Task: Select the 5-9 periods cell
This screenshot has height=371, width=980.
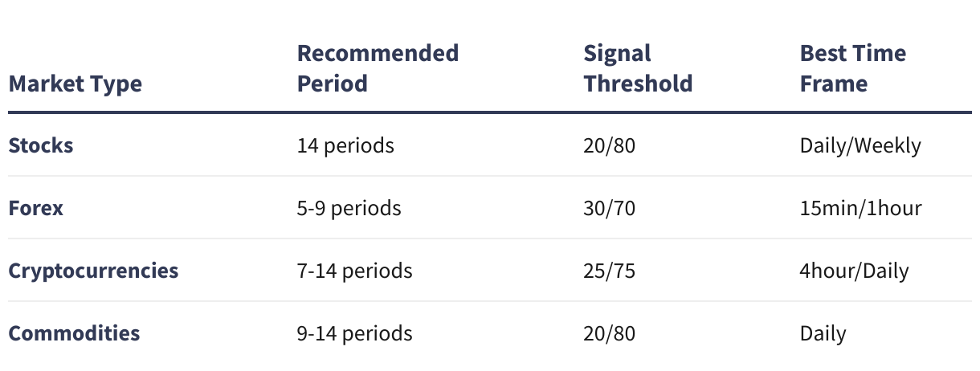Action: (349, 208)
